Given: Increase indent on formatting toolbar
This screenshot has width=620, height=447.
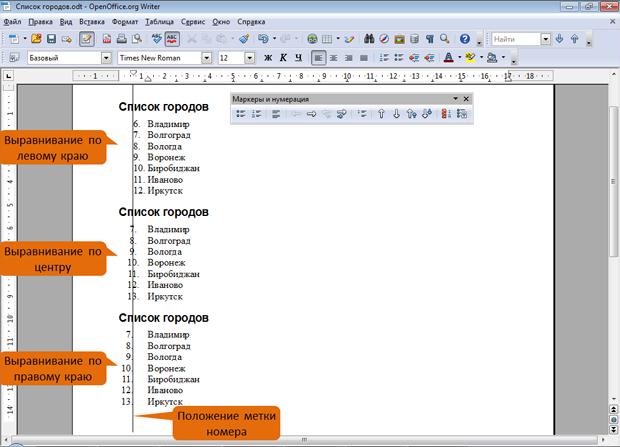Looking at the screenshot, I should pos(429,58).
